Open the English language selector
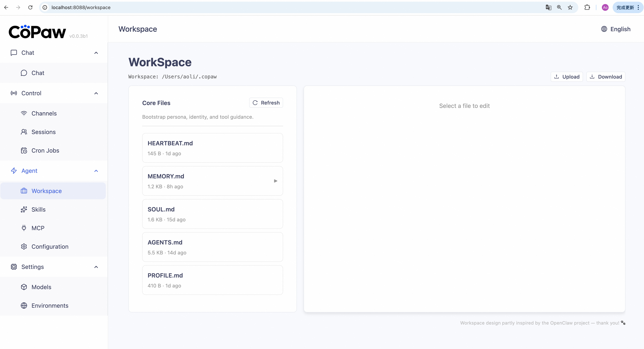The height and width of the screenshot is (349, 644). (x=616, y=29)
